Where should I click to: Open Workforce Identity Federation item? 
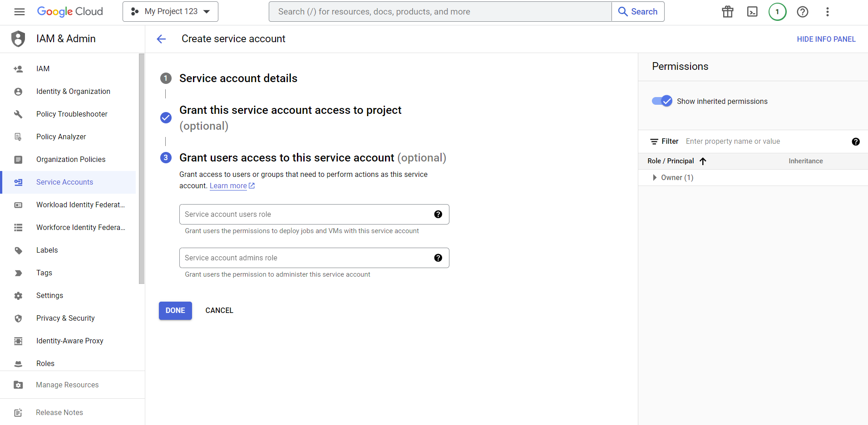click(x=80, y=228)
